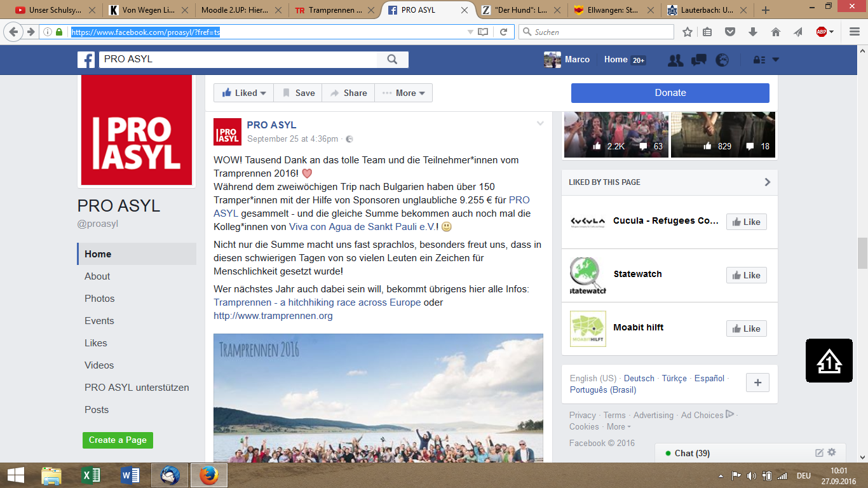Viewport: 868px width, 488px height.
Task: Open the Windows Start menu
Action: click(x=15, y=475)
